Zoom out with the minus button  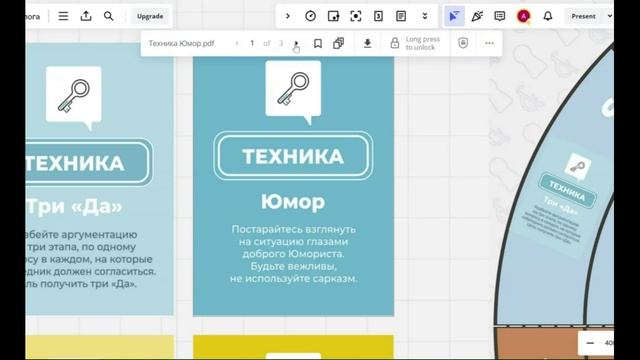coord(590,343)
